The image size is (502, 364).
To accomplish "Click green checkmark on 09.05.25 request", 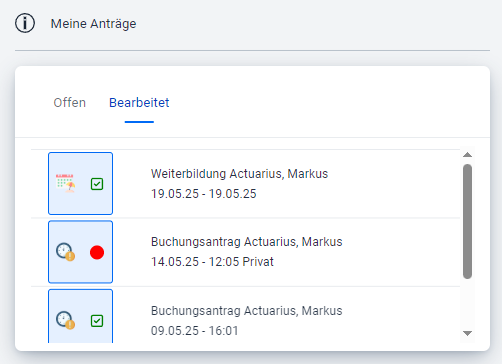I will pos(97,321).
